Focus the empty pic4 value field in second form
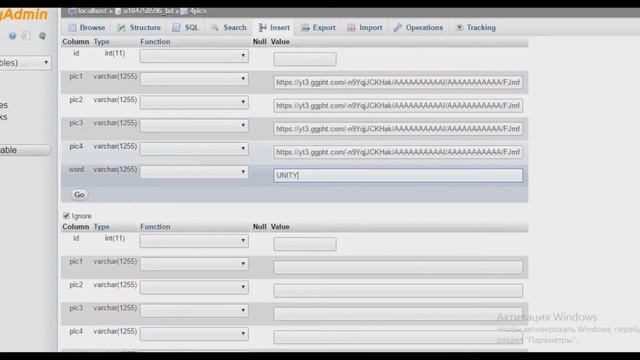The image size is (640, 360). click(398, 337)
